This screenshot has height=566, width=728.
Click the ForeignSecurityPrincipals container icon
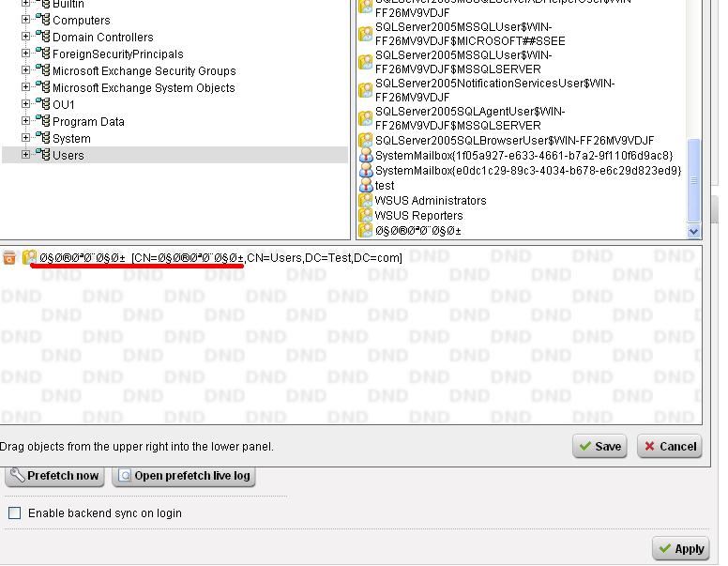[x=43, y=54]
